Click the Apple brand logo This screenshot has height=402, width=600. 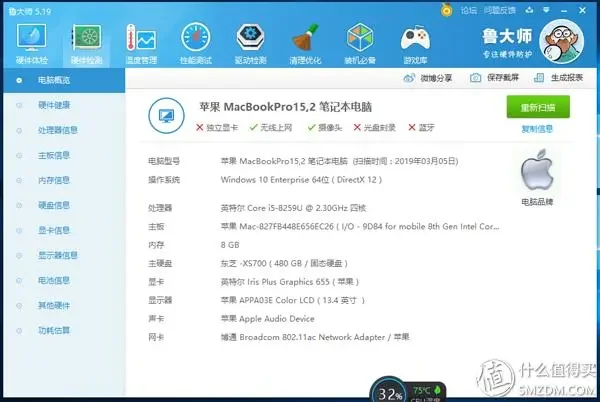point(537,170)
